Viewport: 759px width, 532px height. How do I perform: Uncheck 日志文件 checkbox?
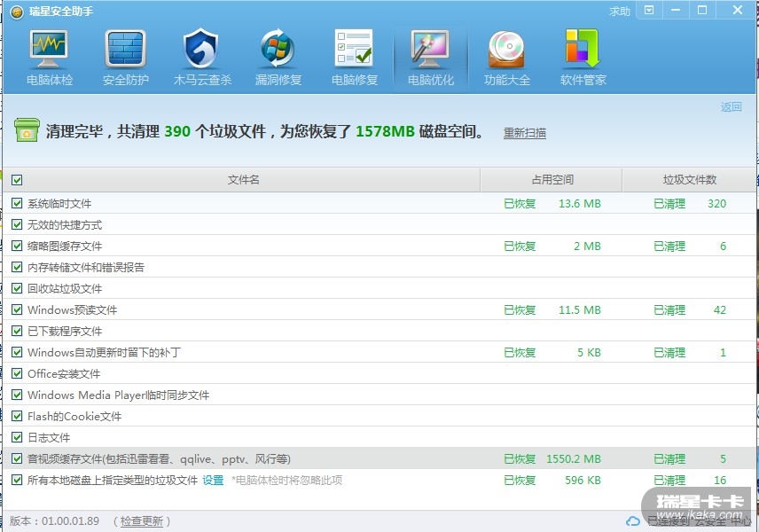tap(17, 438)
